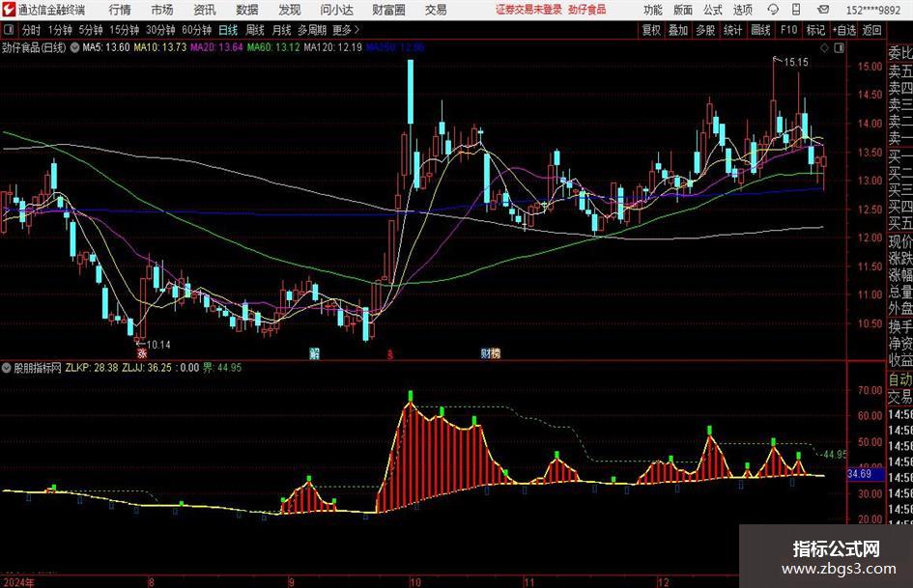Switch to the 分时 chart tab

32,30
